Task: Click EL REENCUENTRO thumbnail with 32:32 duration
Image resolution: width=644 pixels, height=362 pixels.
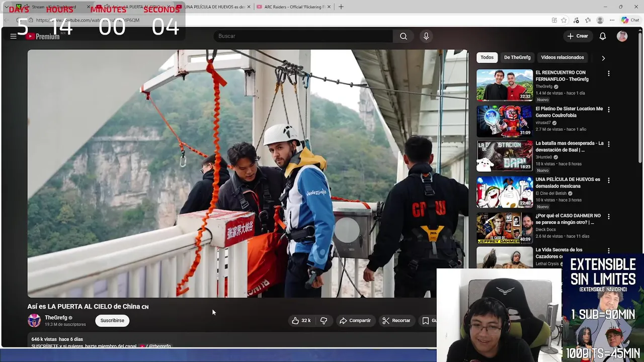Action: tap(505, 85)
